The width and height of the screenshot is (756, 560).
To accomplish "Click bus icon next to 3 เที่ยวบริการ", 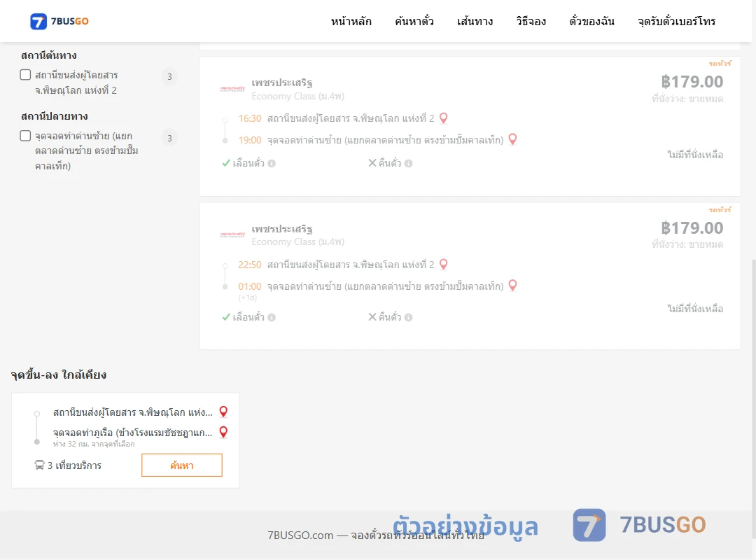I will (x=39, y=465).
